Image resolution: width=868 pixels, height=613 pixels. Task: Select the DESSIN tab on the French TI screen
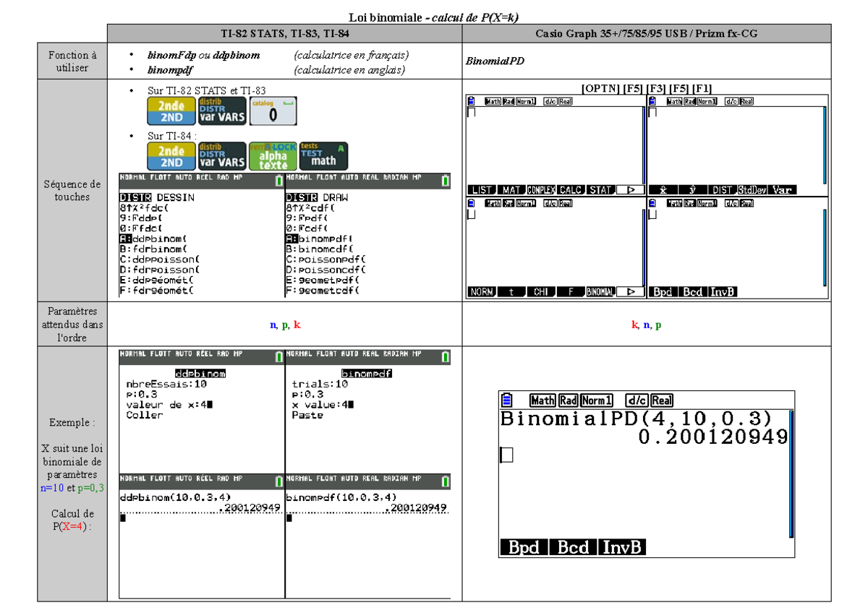click(x=176, y=197)
